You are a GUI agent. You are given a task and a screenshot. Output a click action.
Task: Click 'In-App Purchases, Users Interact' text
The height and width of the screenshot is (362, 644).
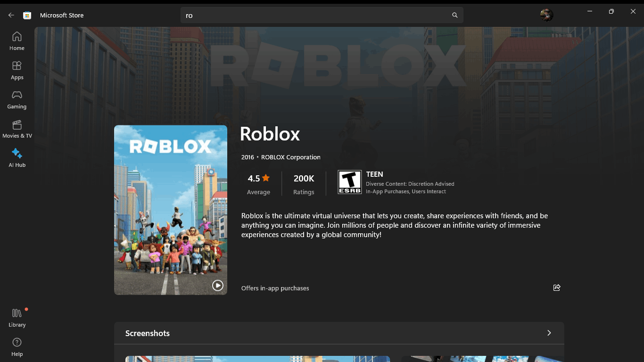406,191
